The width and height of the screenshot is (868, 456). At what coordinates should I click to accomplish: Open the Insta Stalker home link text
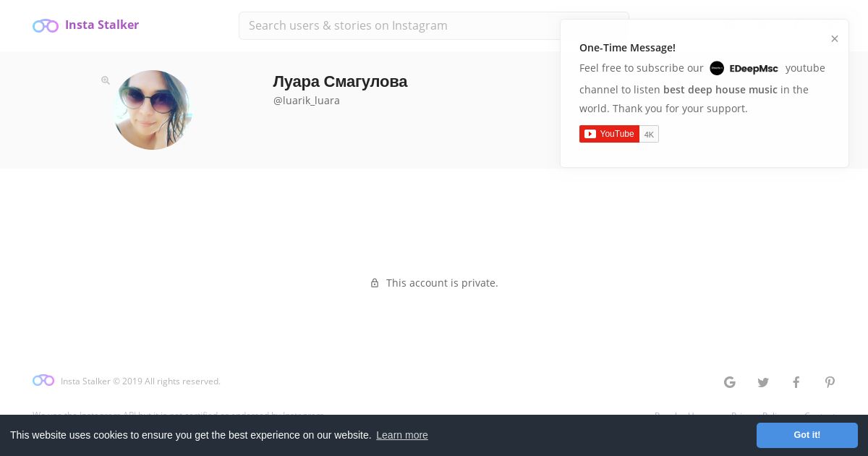[x=102, y=25]
